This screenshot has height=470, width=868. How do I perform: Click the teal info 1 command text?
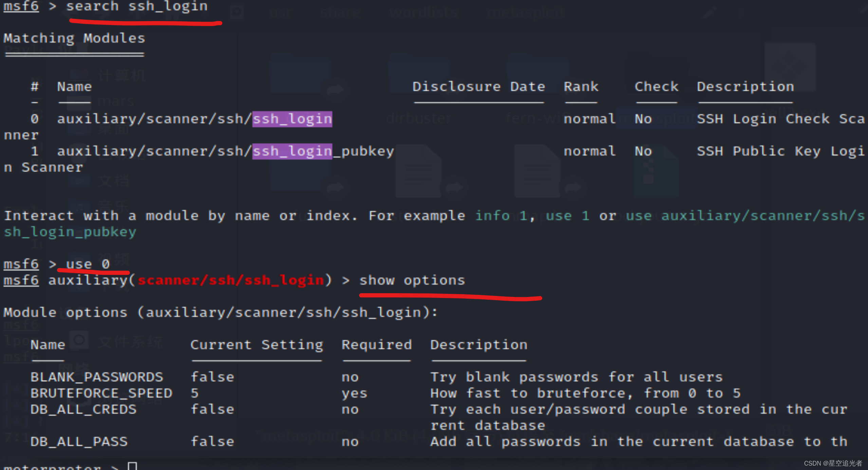point(501,215)
